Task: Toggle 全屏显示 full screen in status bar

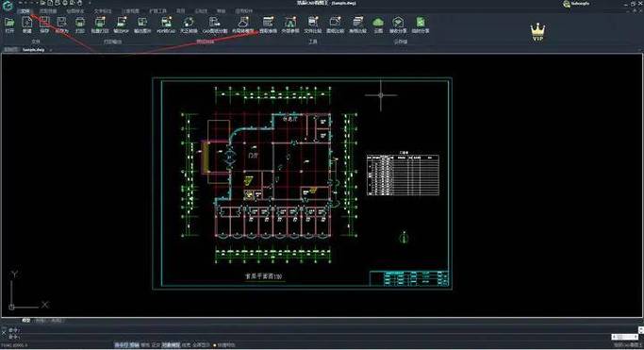Action: [x=201, y=345]
